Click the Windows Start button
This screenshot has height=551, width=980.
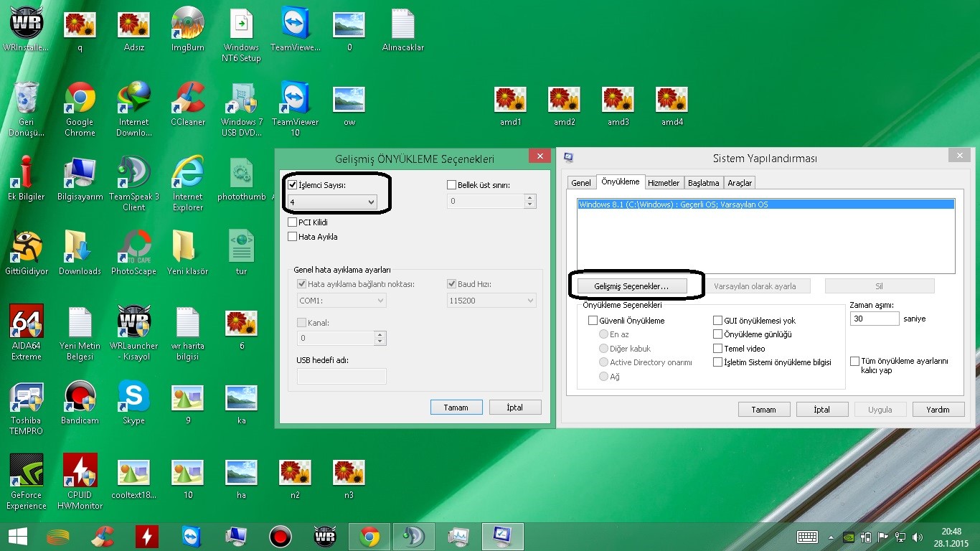pyautogui.click(x=18, y=537)
